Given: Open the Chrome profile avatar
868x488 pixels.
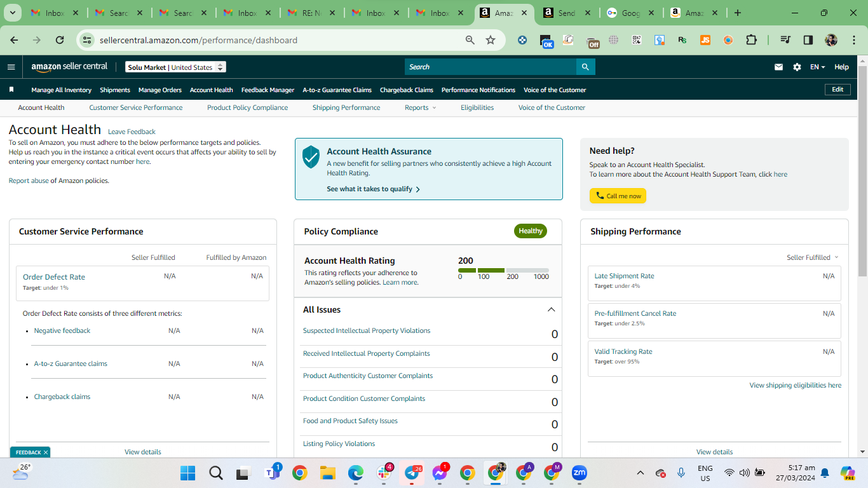Looking at the screenshot, I should pos(831,40).
